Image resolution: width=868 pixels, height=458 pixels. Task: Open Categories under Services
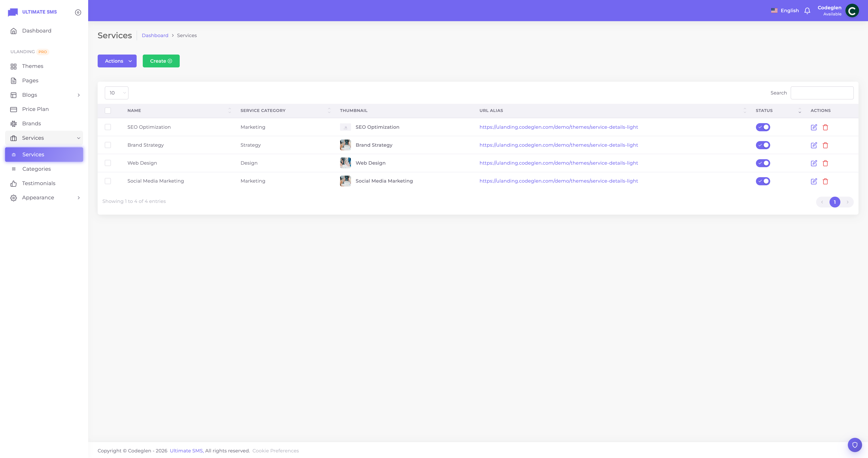pyautogui.click(x=44, y=169)
